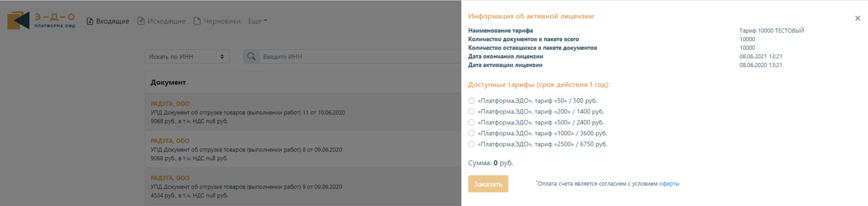Viewport: 868px width, 206px height.
Task: Pick tariff «2500» / 6750 руб.
Action: pyautogui.click(x=472, y=144)
